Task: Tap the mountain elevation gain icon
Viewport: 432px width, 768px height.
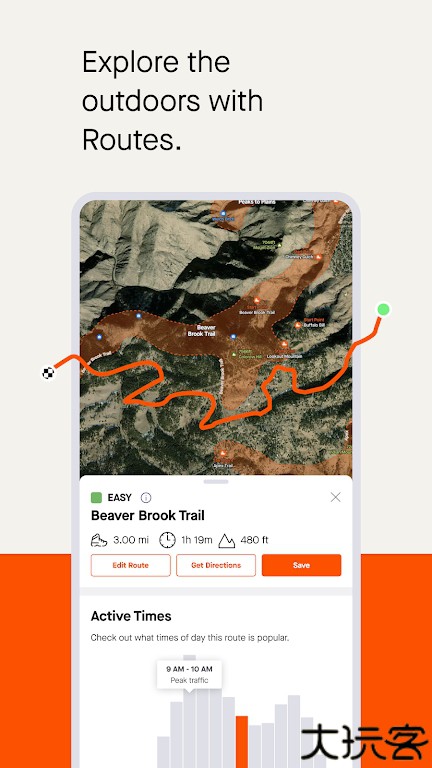Action: click(226, 540)
